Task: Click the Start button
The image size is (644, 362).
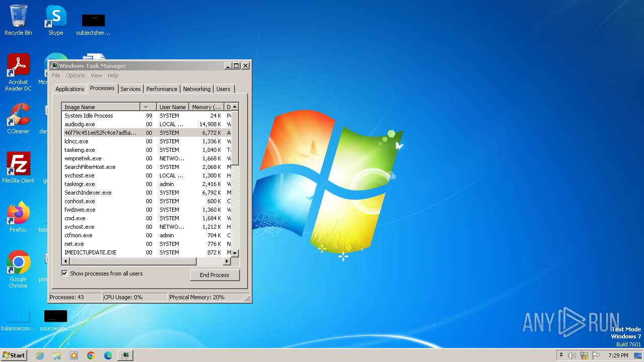Action: (14, 355)
